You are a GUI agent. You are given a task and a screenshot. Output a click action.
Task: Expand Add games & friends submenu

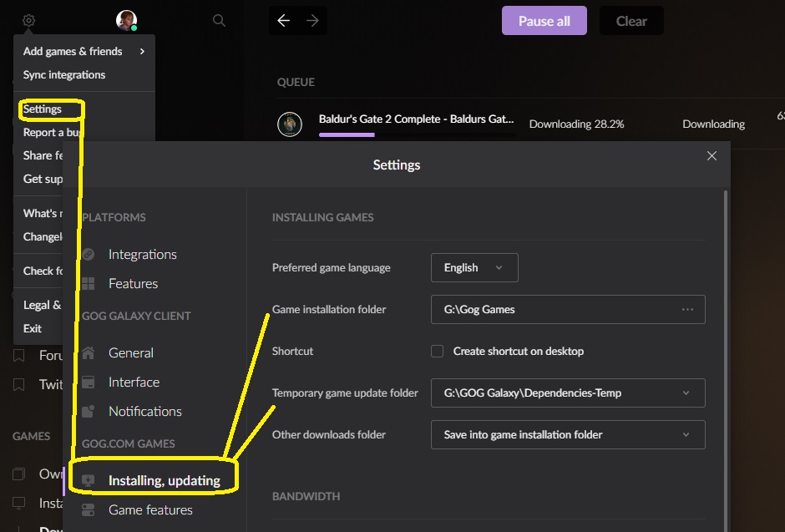pos(84,52)
